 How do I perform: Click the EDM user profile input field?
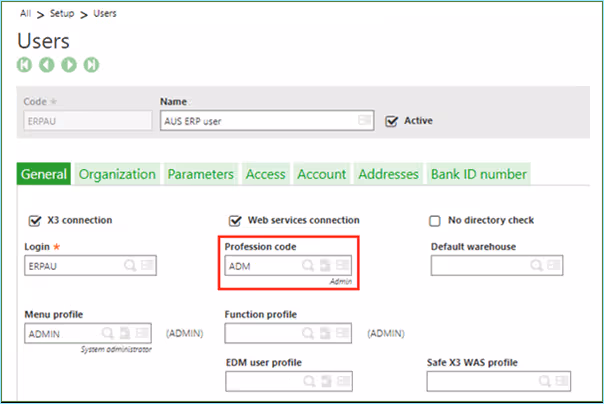pyautogui.click(x=262, y=381)
